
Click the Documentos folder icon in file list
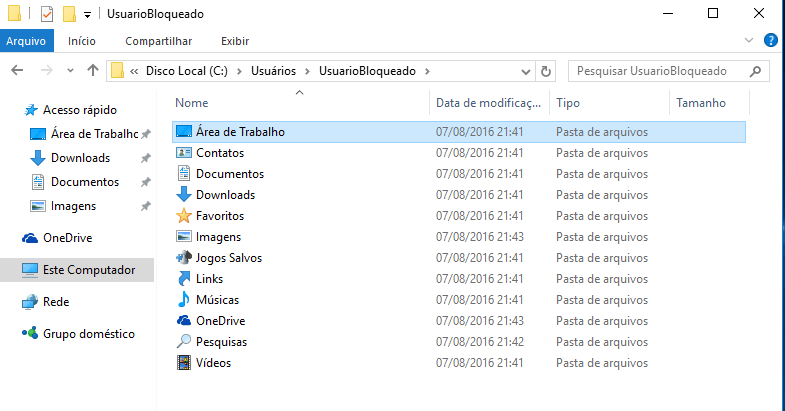[x=184, y=174]
